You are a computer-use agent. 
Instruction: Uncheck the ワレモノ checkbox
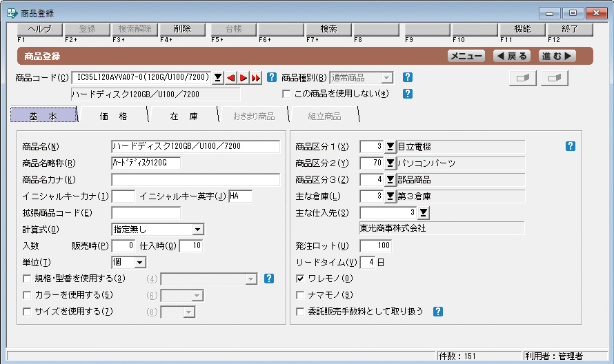pyautogui.click(x=300, y=279)
